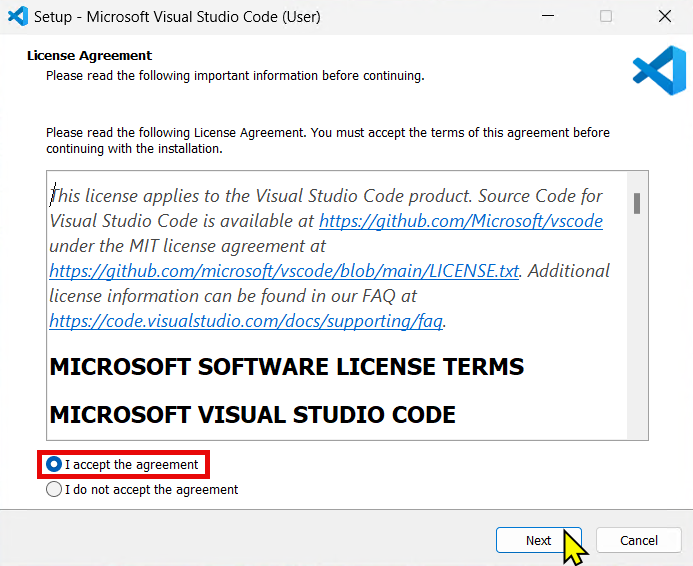
Task: Click the scrollbar track below the thumb
Action: (637, 330)
